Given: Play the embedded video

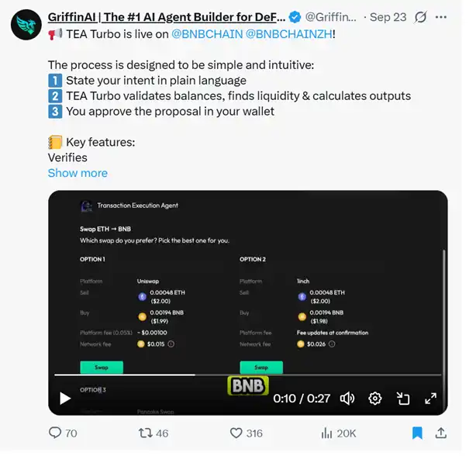Looking at the screenshot, I should (65, 398).
